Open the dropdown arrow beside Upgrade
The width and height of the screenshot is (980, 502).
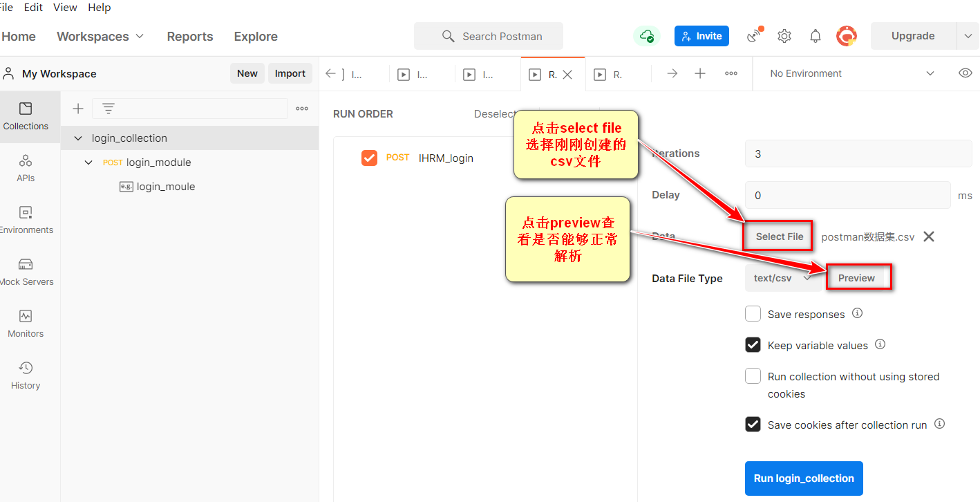[968, 36]
